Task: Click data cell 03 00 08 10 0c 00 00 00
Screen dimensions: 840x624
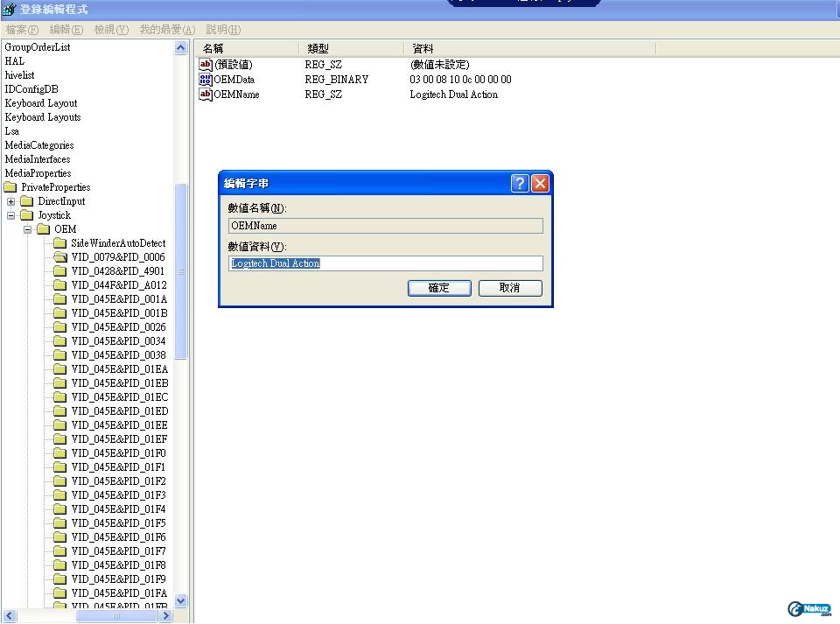Action: [x=460, y=80]
